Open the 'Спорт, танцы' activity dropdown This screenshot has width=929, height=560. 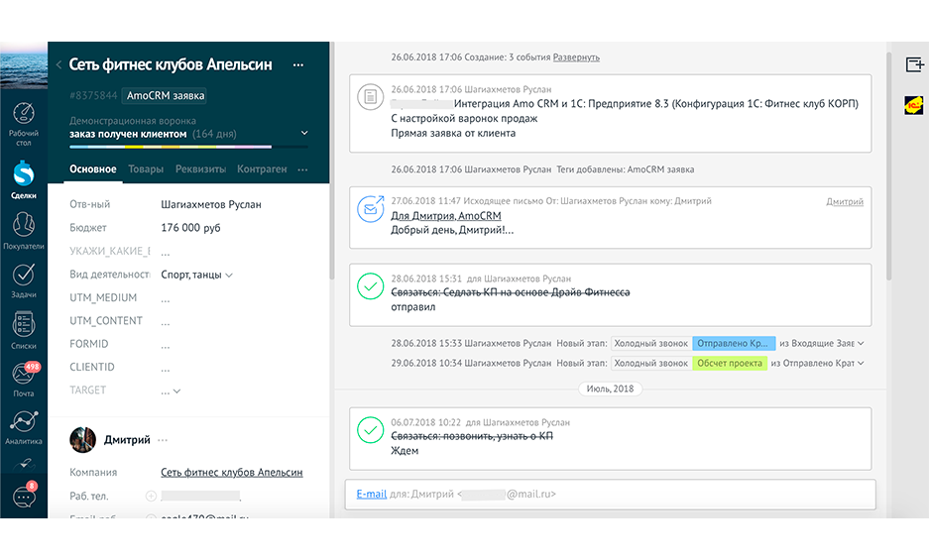point(196,275)
